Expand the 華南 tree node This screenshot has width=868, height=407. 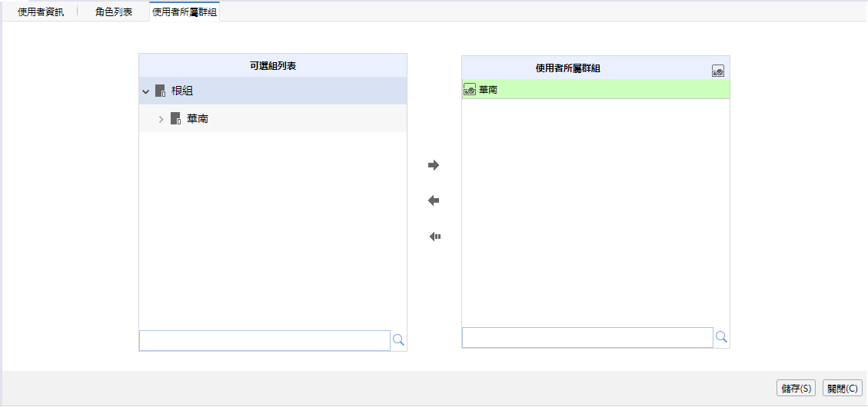[x=161, y=119]
